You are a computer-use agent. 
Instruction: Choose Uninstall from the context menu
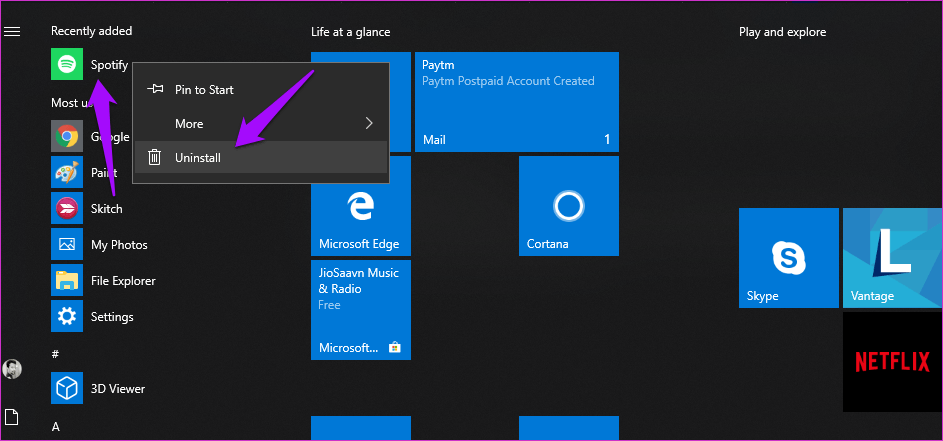[260, 158]
